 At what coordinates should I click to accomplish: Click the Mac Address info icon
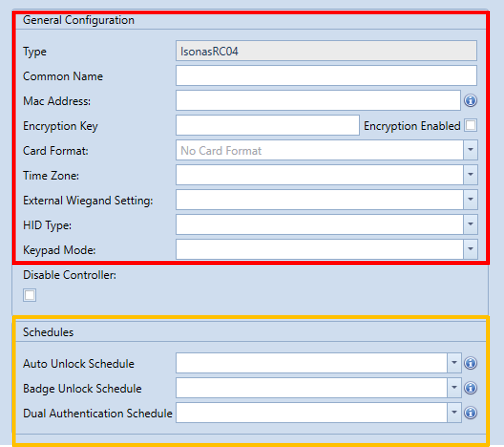coord(471,101)
